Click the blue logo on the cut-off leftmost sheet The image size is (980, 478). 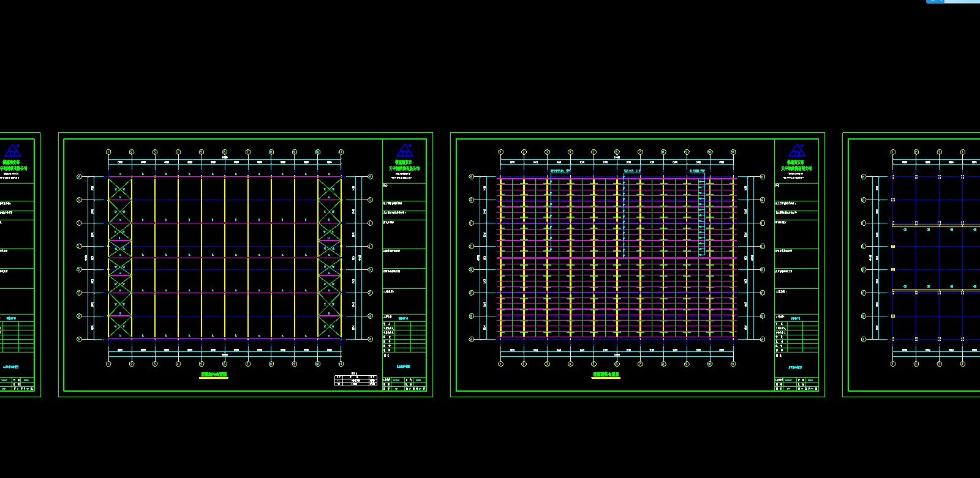(x=12, y=151)
